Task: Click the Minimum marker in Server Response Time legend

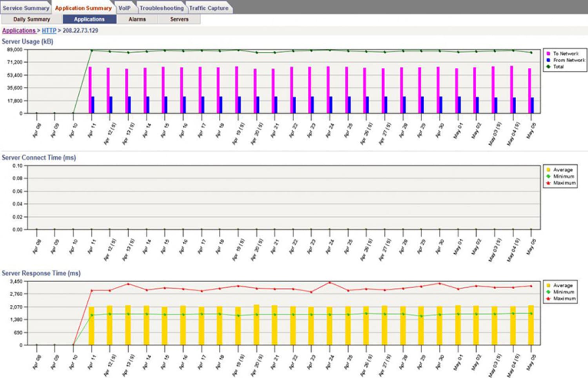Action: [x=548, y=292]
